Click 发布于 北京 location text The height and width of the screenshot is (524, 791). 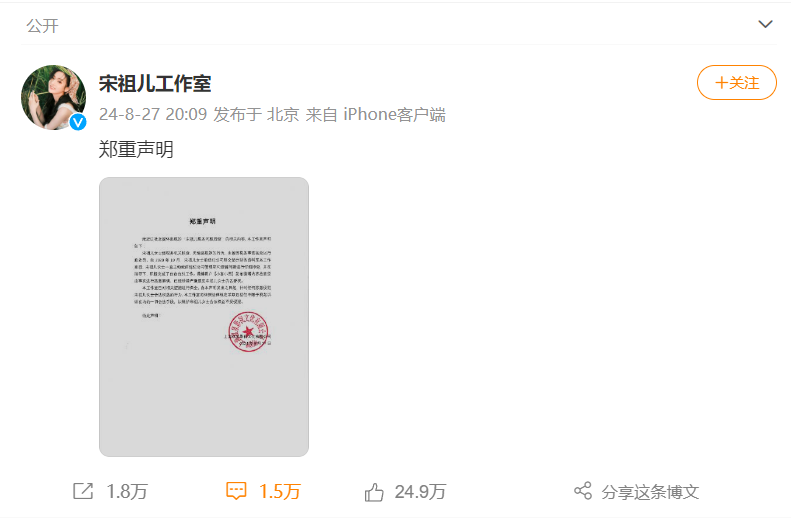click(x=256, y=114)
